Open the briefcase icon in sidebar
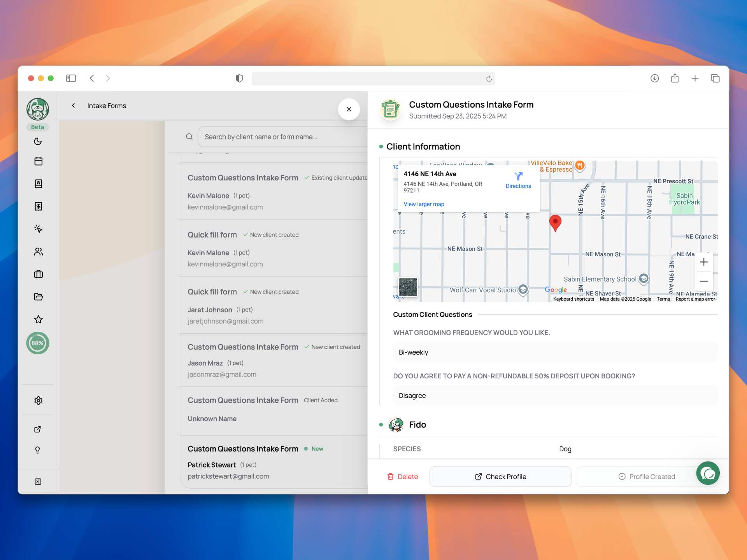The height and width of the screenshot is (560, 747). [x=38, y=274]
